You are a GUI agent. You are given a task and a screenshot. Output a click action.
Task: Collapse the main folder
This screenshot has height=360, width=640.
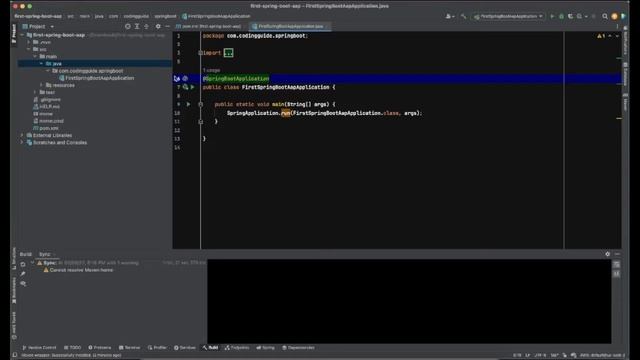pyautogui.click(x=35, y=56)
